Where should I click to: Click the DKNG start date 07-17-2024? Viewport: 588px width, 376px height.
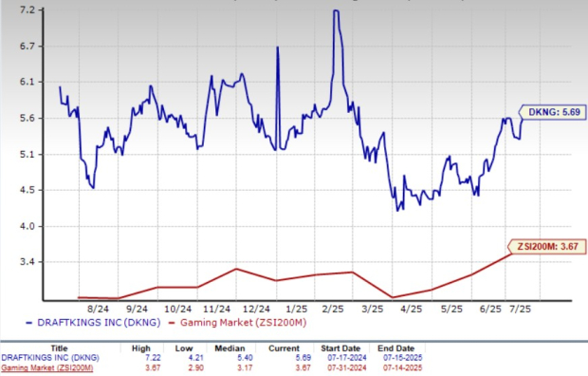click(347, 358)
